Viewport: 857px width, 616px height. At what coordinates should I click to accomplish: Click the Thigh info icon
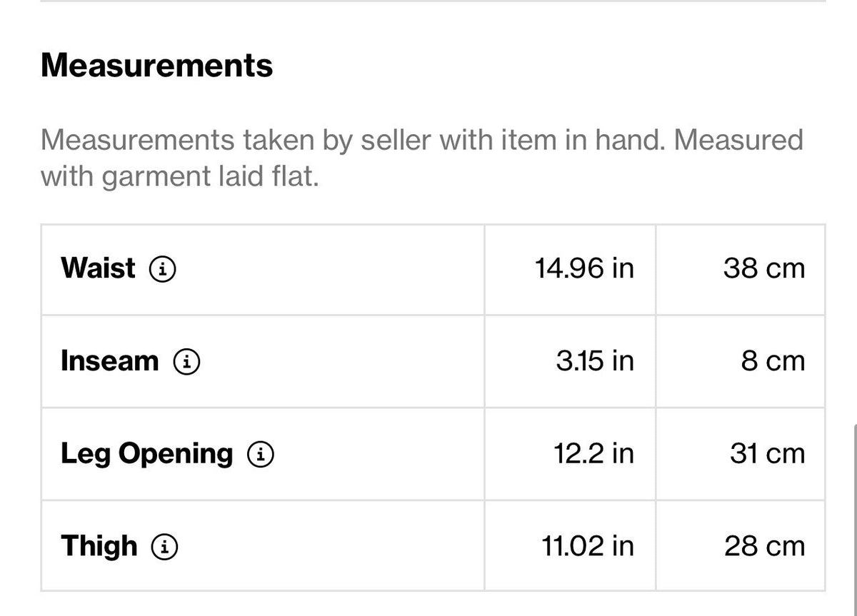pos(165,547)
